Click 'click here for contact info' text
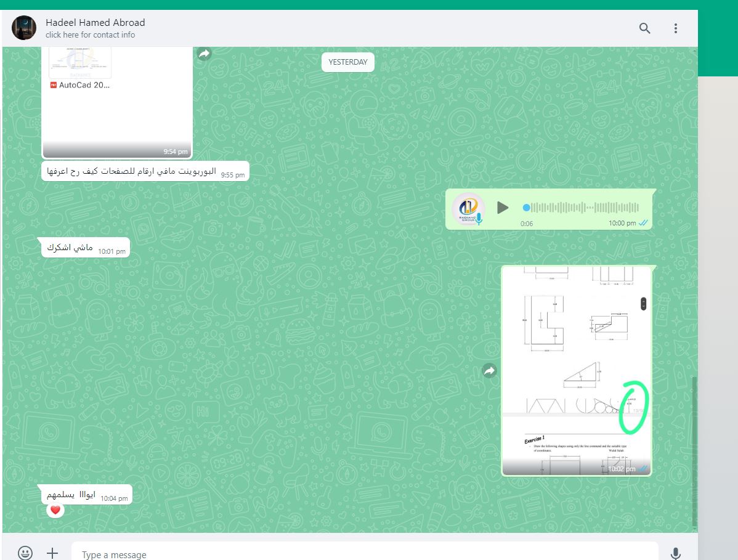 (91, 35)
